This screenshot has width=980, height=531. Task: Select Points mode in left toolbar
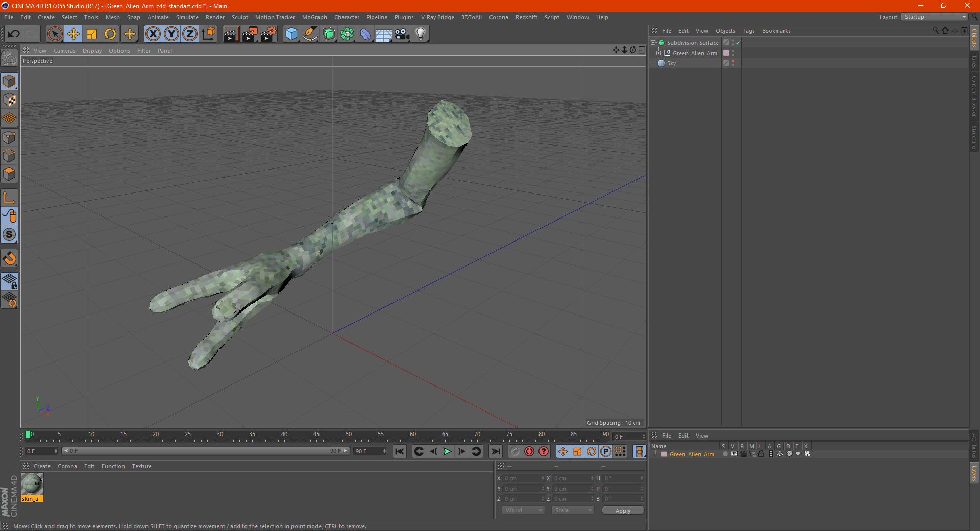coord(9,137)
